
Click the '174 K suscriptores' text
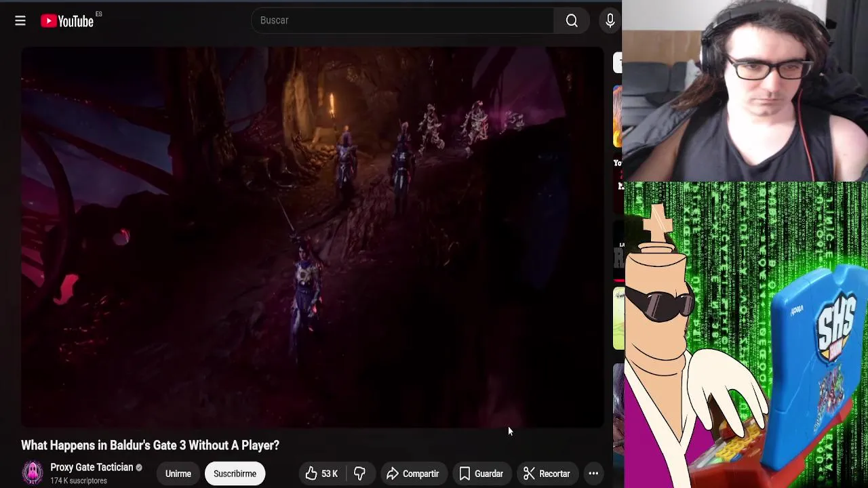tap(79, 481)
